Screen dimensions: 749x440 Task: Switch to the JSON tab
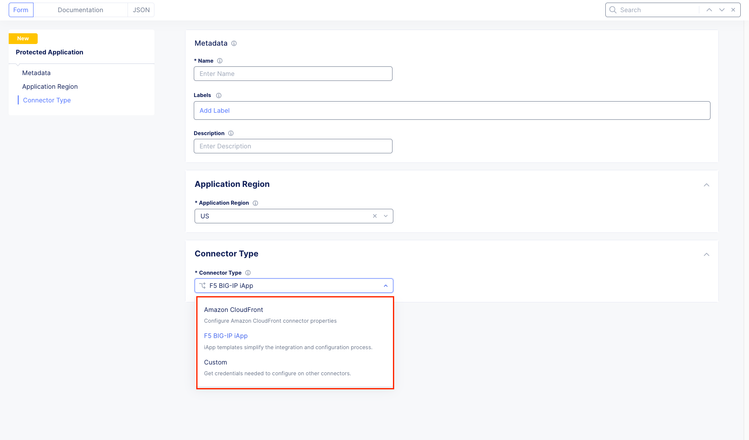tap(141, 10)
